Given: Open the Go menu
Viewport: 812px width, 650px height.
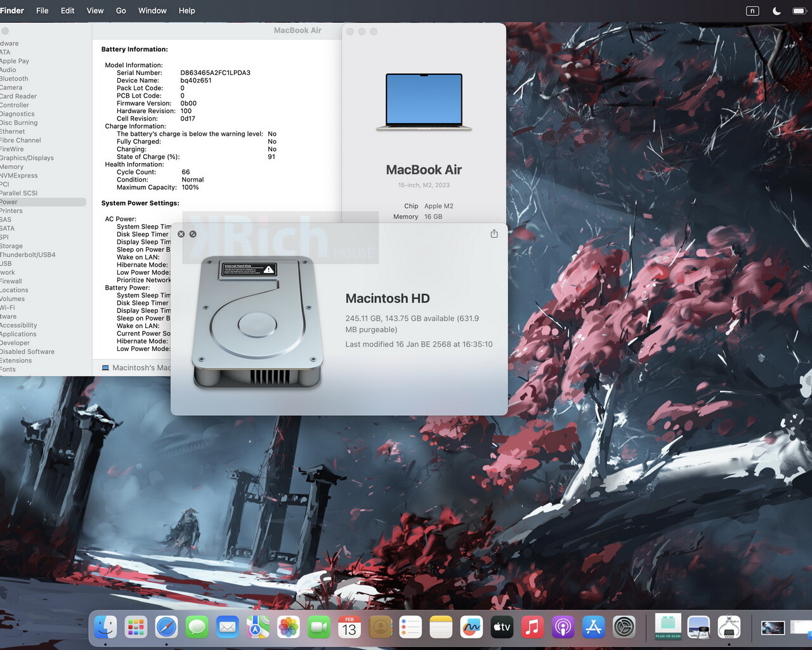Looking at the screenshot, I should pos(121,11).
